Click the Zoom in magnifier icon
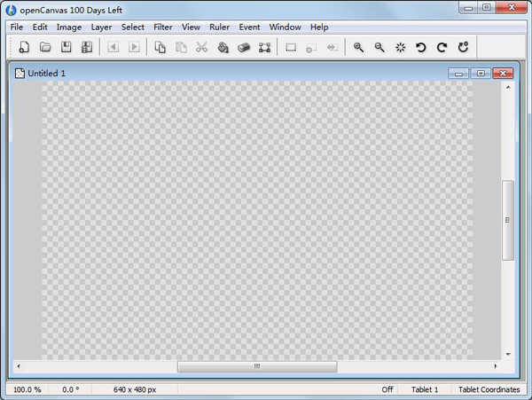The width and height of the screenshot is (532, 400). tap(358, 47)
